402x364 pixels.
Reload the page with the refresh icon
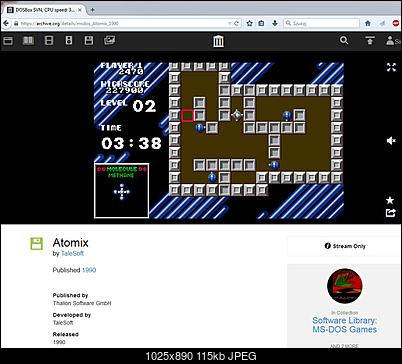tap(237, 23)
